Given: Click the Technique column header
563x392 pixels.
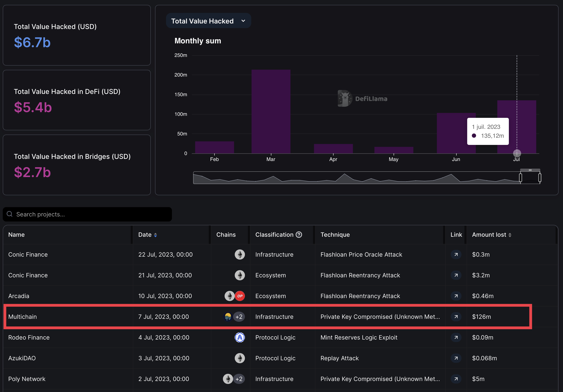Looking at the screenshot, I should 335,235.
